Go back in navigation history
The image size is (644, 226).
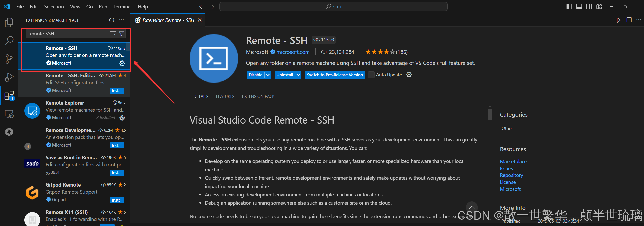pyautogui.click(x=202, y=7)
